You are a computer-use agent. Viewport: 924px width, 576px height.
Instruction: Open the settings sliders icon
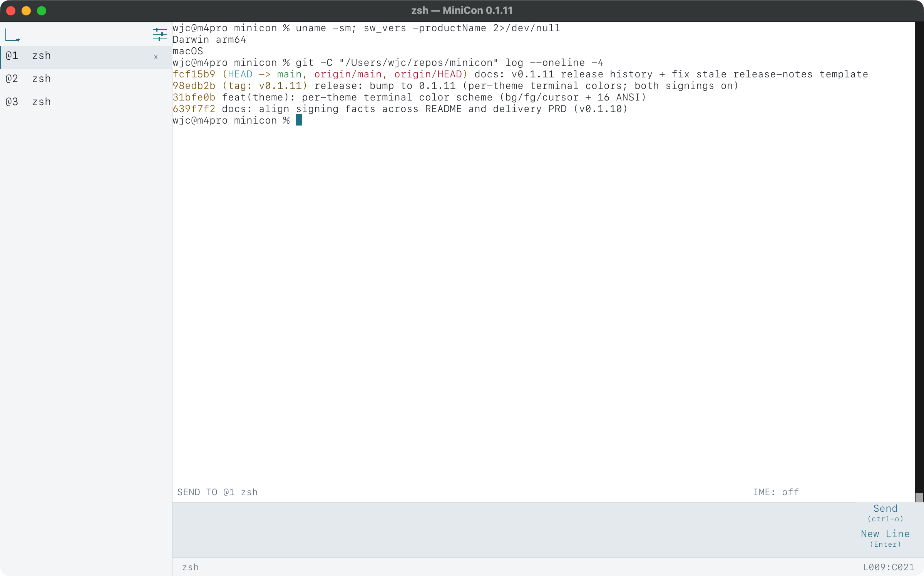click(x=160, y=35)
